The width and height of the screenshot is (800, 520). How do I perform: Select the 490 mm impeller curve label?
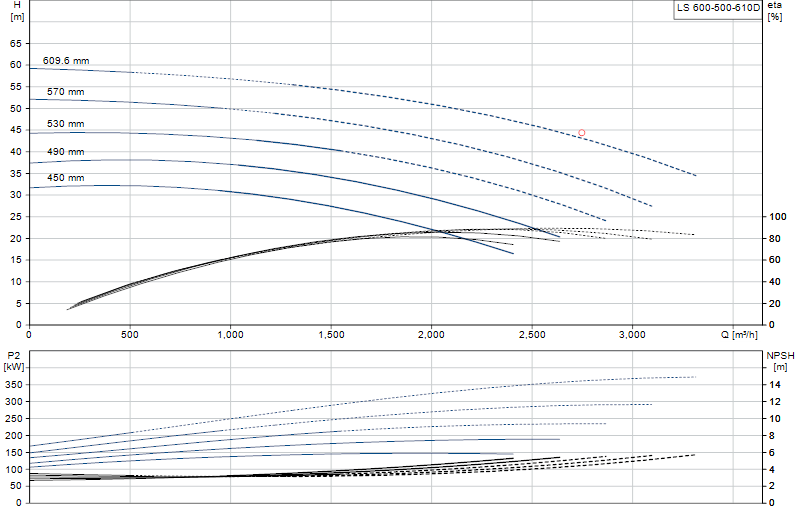click(x=65, y=152)
